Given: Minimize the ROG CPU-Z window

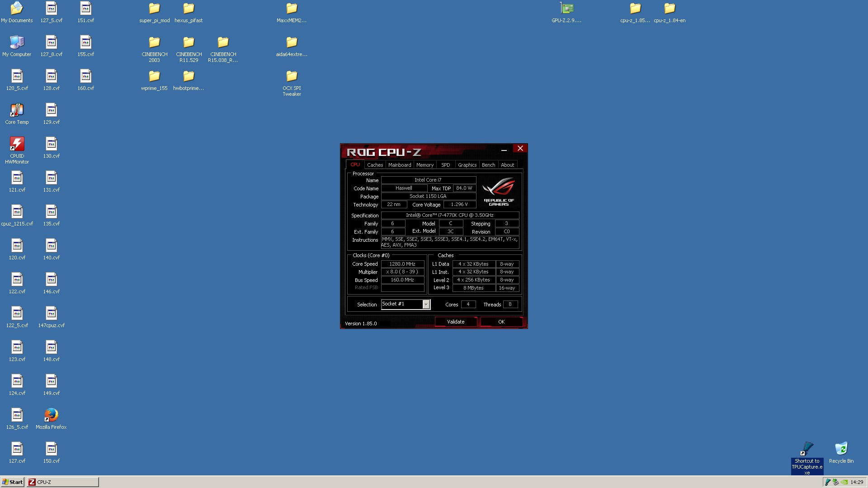Looking at the screenshot, I should (504, 149).
